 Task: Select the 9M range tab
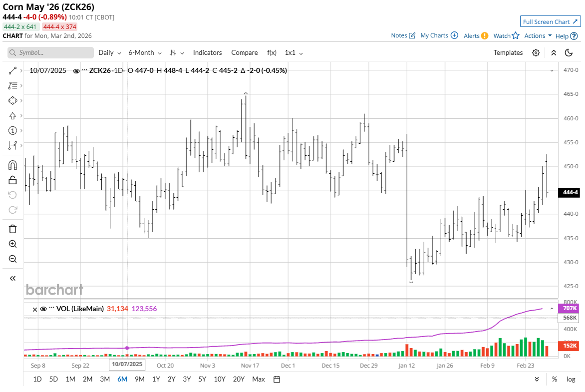[x=140, y=380]
